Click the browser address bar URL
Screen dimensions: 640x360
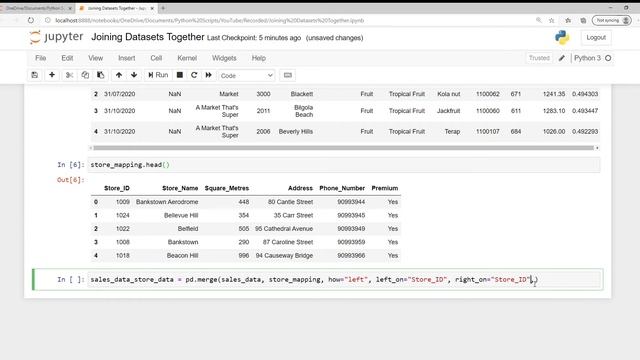[210, 20]
